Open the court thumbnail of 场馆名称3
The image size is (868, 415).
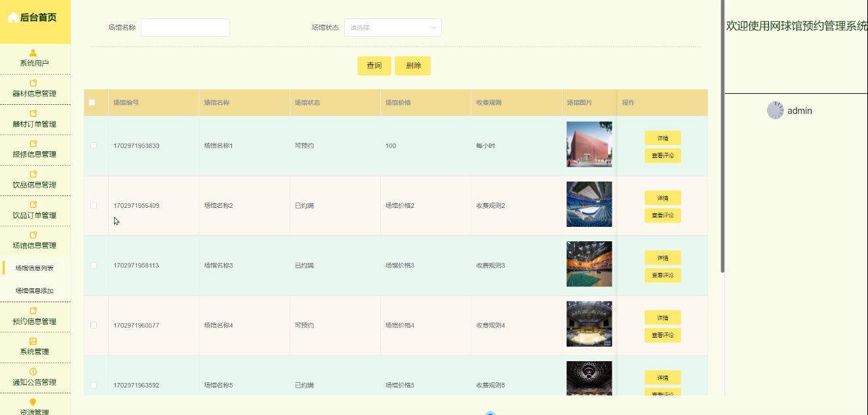[x=589, y=264]
